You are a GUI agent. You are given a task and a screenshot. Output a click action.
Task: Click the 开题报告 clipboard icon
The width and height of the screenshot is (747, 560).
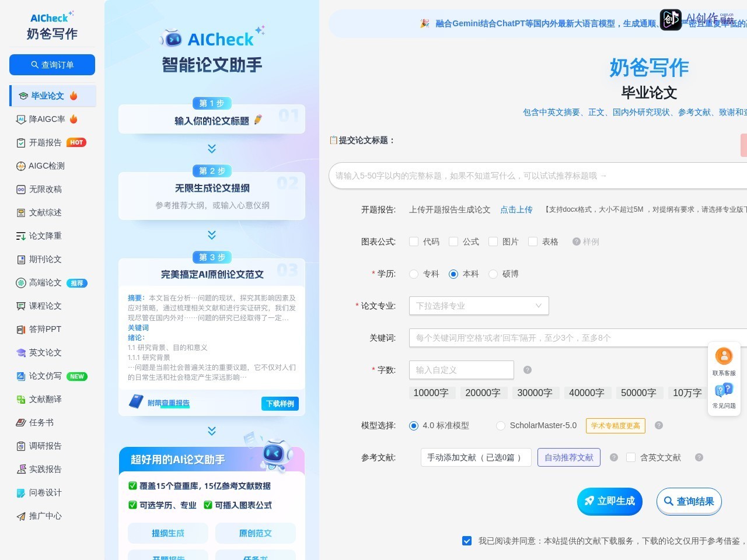[21, 143]
